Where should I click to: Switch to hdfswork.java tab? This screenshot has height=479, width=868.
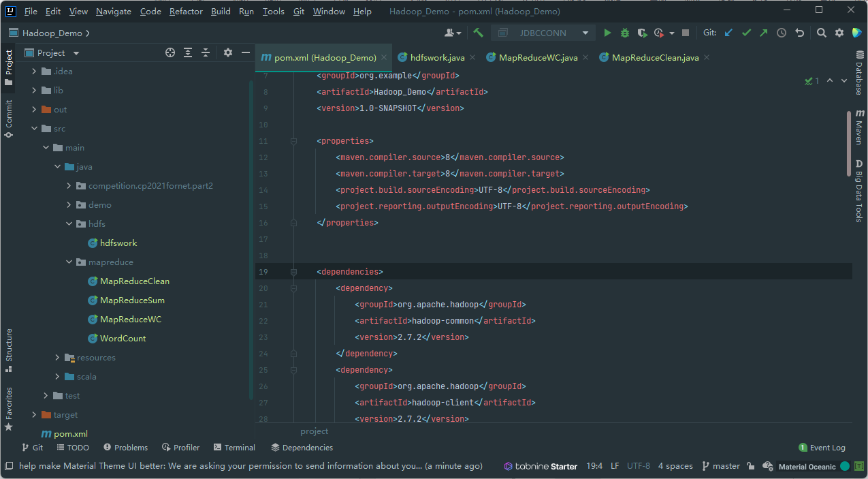coord(437,57)
